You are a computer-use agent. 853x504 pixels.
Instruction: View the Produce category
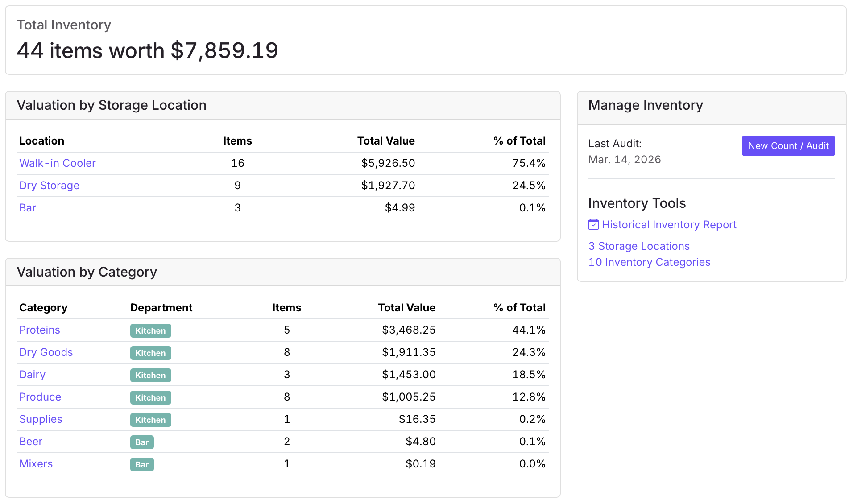point(40,397)
